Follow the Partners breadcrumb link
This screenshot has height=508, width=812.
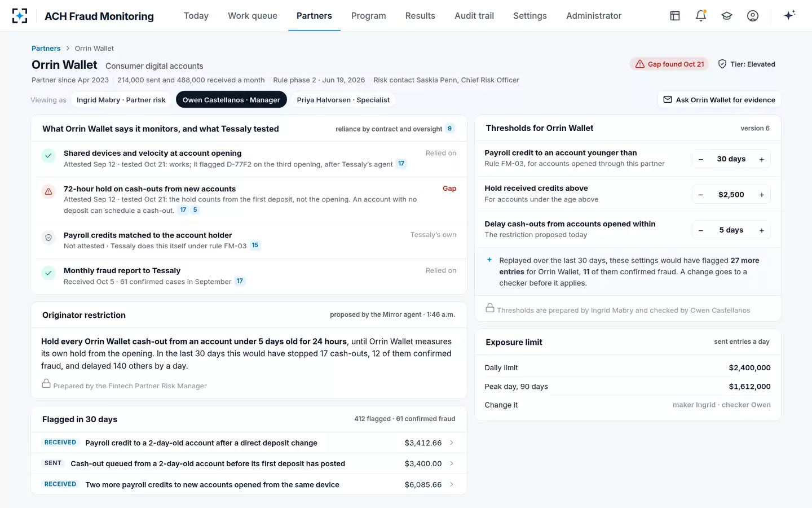[46, 49]
